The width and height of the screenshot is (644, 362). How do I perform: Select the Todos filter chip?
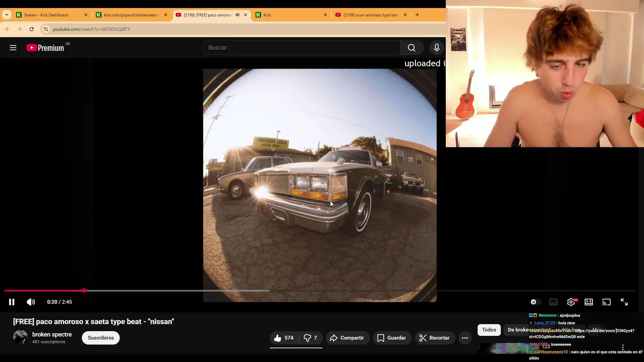(489, 330)
